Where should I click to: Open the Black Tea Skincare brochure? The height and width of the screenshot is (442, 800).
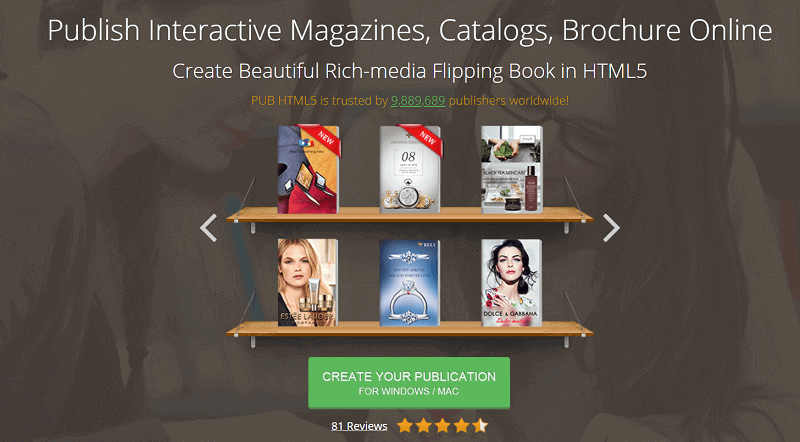(512, 169)
